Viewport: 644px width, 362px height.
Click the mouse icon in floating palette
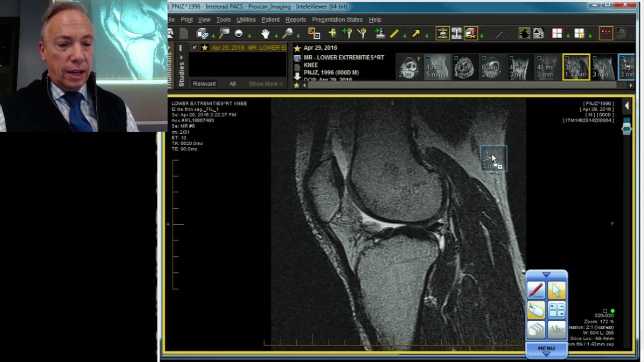point(536,310)
